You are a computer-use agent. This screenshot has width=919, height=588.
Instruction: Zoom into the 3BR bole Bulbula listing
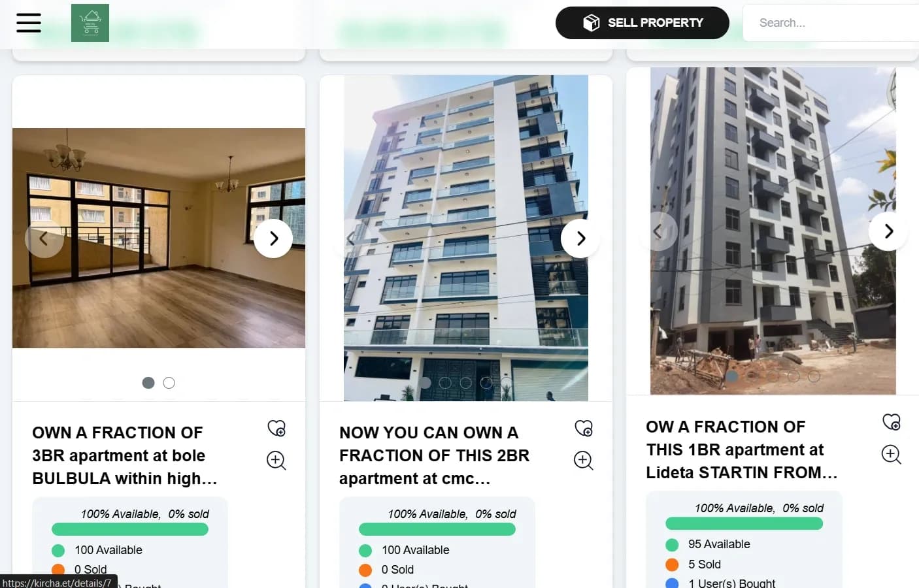click(x=276, y=461)
